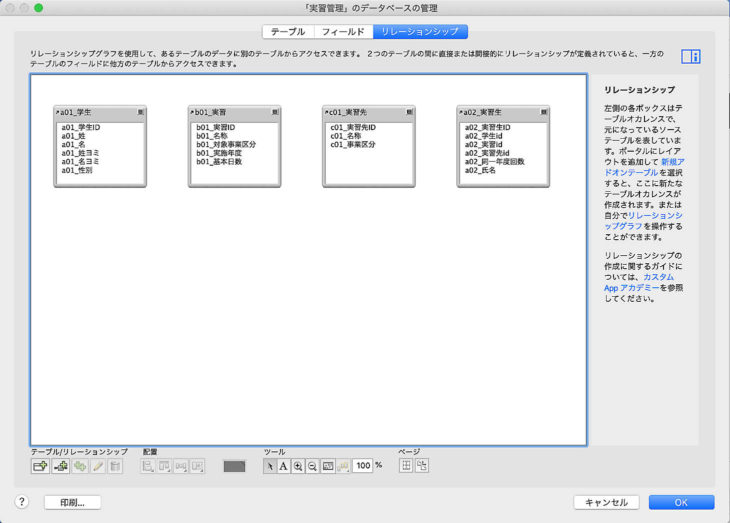Switch to the テーブル tab
Image resolution: width=730 pixels, height=523 pixels.
[x=288, y=32]
